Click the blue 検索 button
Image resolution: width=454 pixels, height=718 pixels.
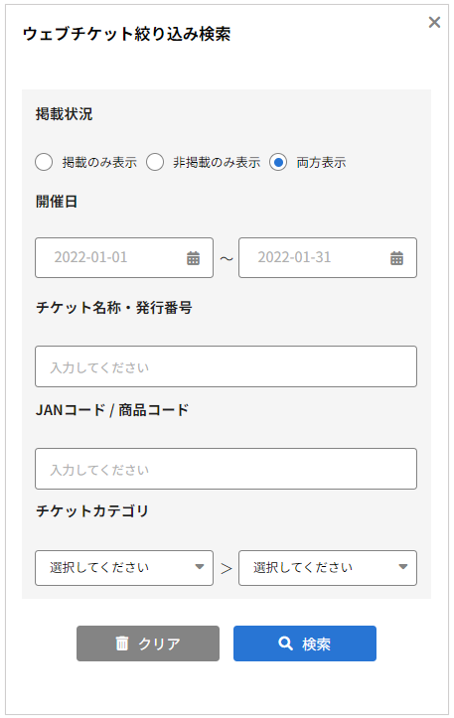click(305, 643)
